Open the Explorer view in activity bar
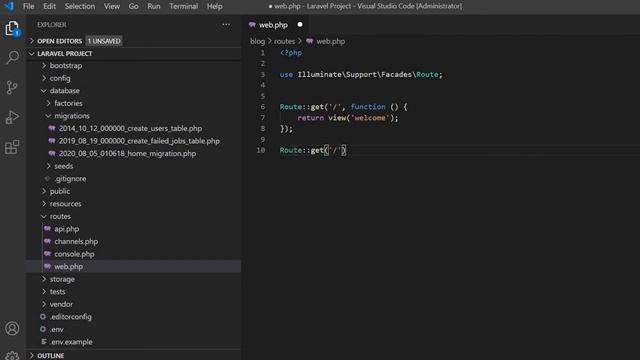The image size is (640, 360). pyautogui.click(x=12, y=29)
